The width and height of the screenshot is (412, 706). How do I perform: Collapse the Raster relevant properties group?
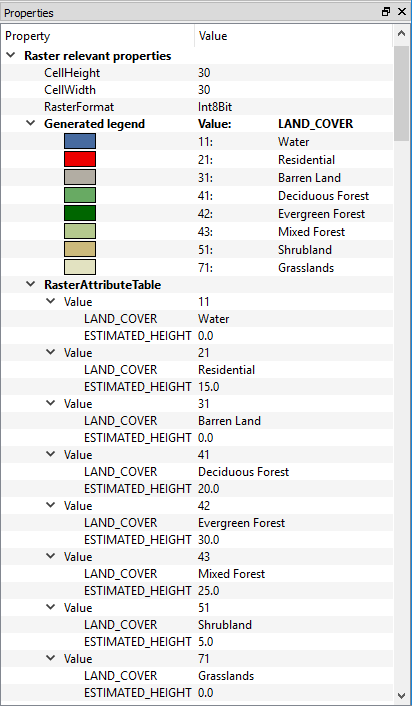tap(11, 55)
